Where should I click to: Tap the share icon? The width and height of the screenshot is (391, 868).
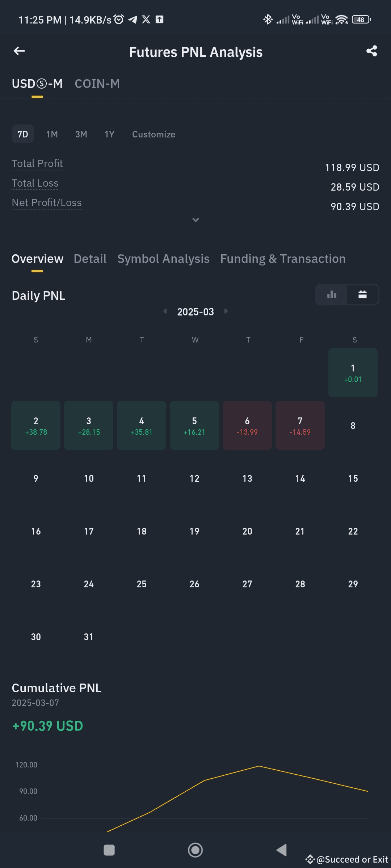pos(371,51)
